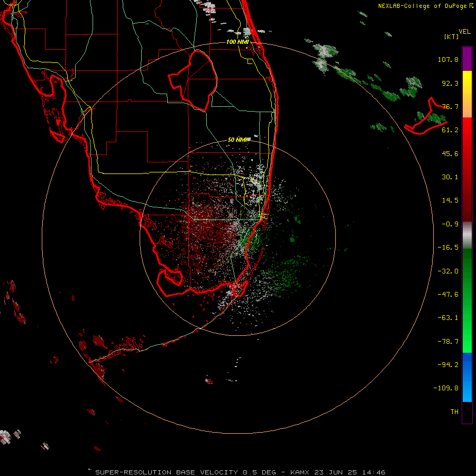Click the 76.7 scale value

[450, 106]
